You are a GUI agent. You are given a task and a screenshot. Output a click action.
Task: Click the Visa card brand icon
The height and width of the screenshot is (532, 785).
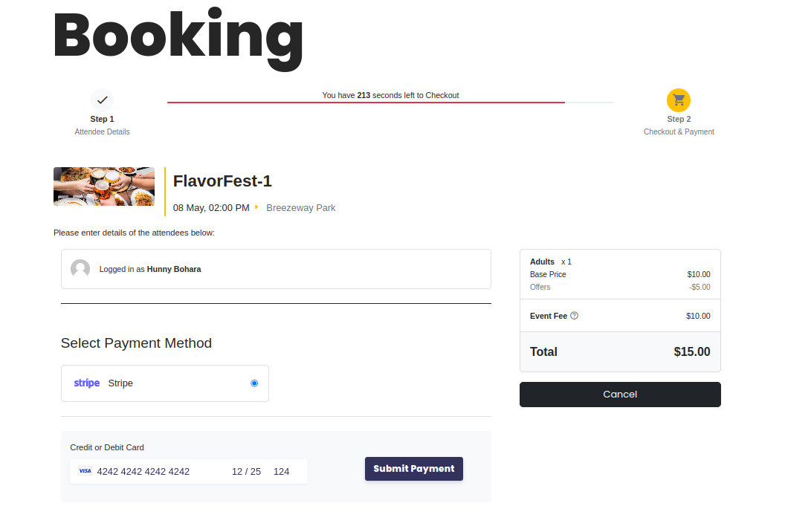tap(85, 471)
